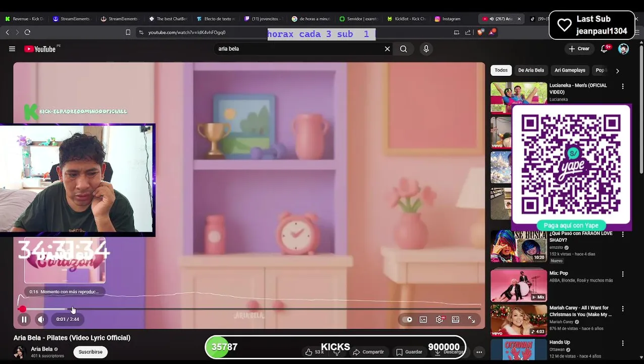Image resolution: width=644 pixels, height=364 pixels.
Task: Open the notifications bell
Action: 604,49
